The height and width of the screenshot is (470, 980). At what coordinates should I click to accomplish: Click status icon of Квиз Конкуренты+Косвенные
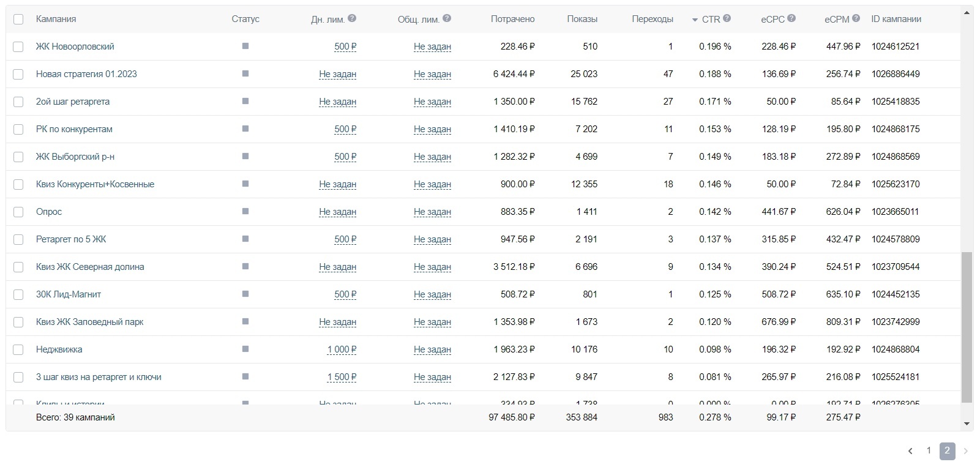coord(245,184)
